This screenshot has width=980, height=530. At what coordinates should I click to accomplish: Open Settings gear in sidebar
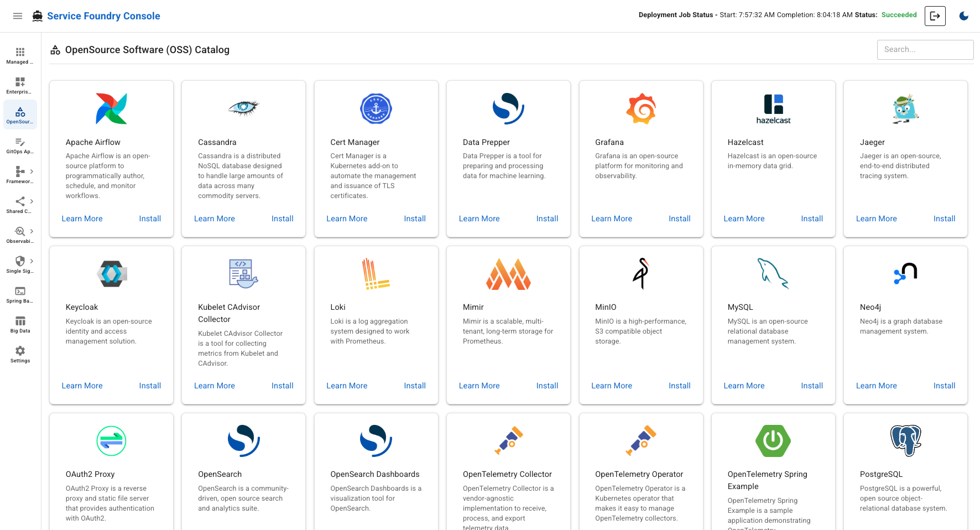coord(20,351)
